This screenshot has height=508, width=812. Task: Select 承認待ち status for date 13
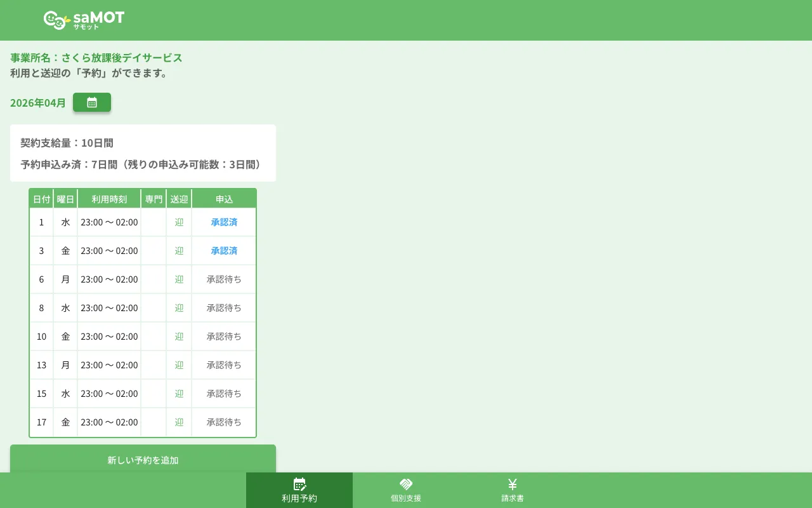(x=224, y=365)
